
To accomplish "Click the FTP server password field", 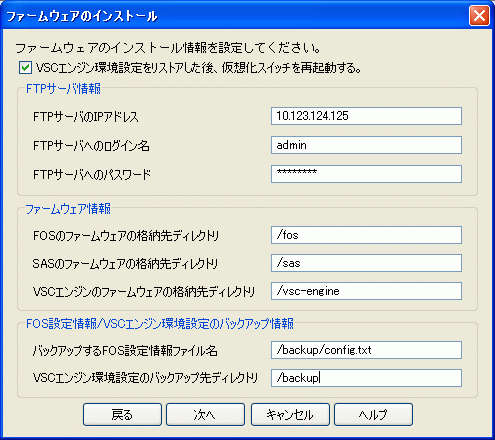I will (x=366, y=174).
